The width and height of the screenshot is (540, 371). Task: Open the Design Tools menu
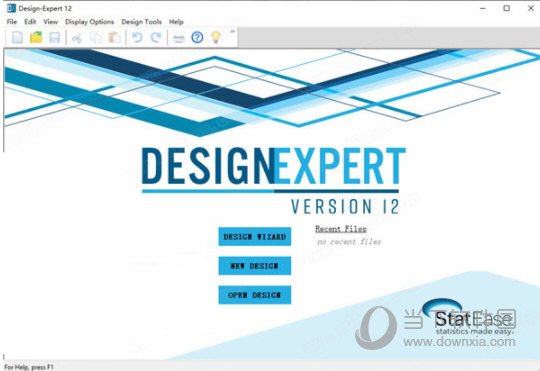[x=141, y=22]
